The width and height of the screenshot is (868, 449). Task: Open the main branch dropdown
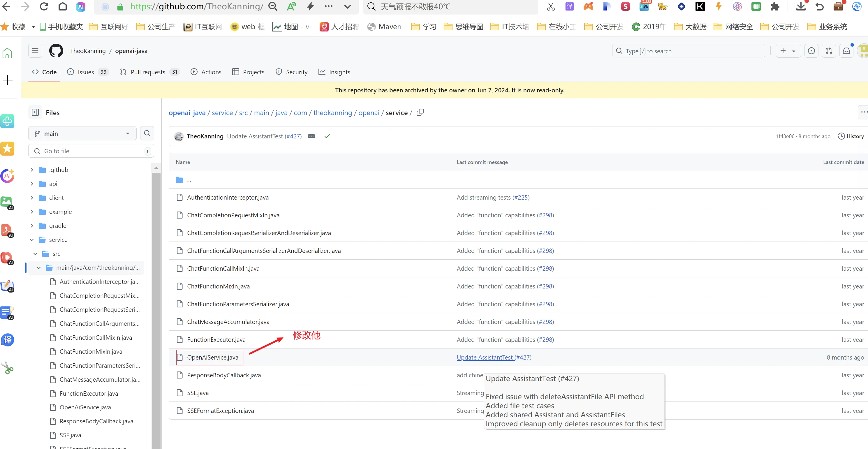pos(82,133)
